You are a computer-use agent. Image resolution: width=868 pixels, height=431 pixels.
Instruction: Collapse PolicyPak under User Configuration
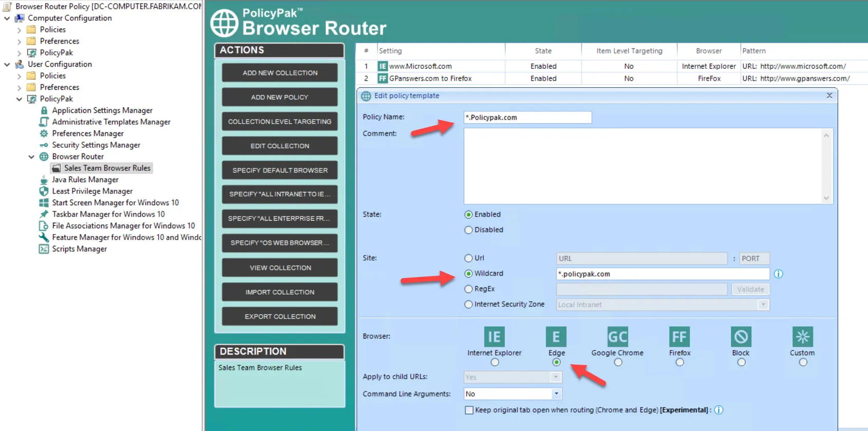click(19, 99)
